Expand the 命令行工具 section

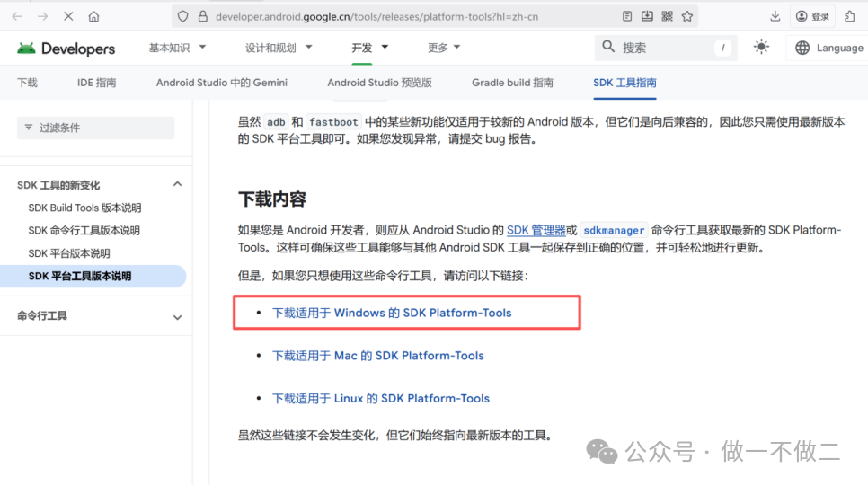(x=177, y=317)
